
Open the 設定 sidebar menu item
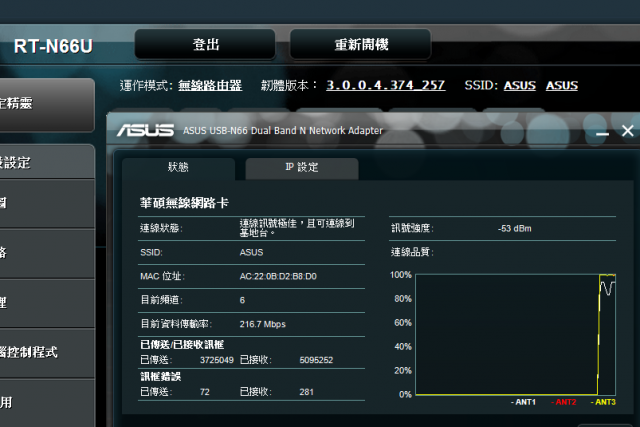(47, 162)
